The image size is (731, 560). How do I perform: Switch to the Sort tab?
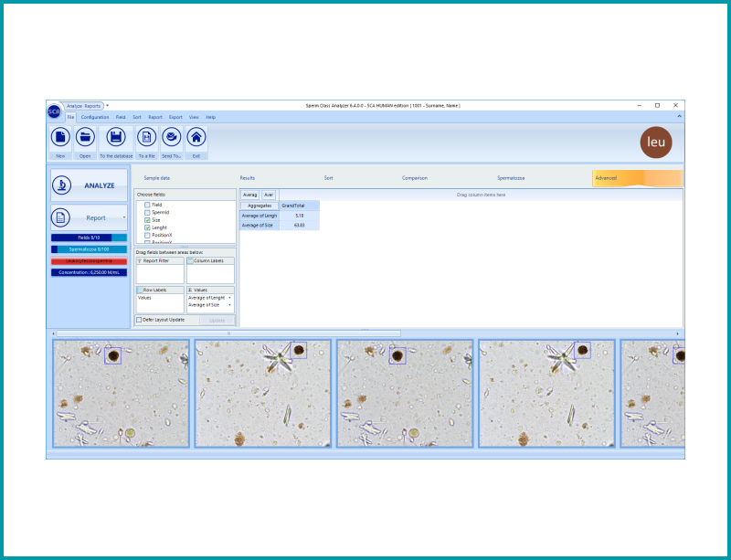click(x=329, y=178)
